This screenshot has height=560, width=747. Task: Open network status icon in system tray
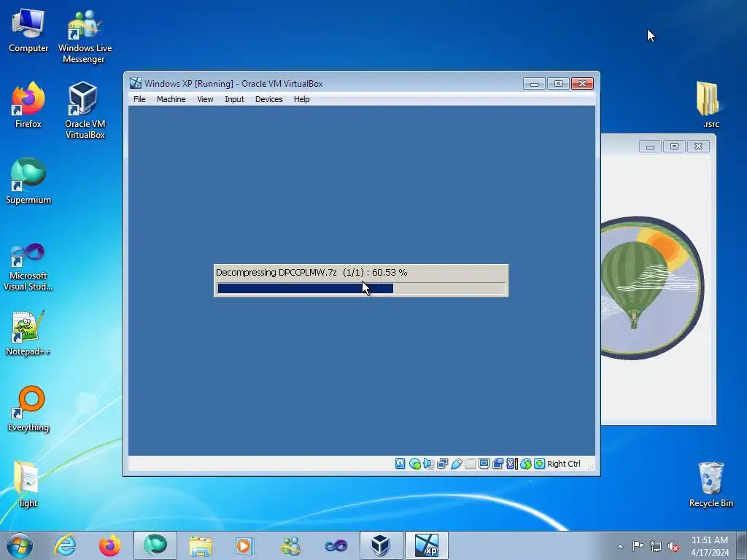tap(656, 546)
